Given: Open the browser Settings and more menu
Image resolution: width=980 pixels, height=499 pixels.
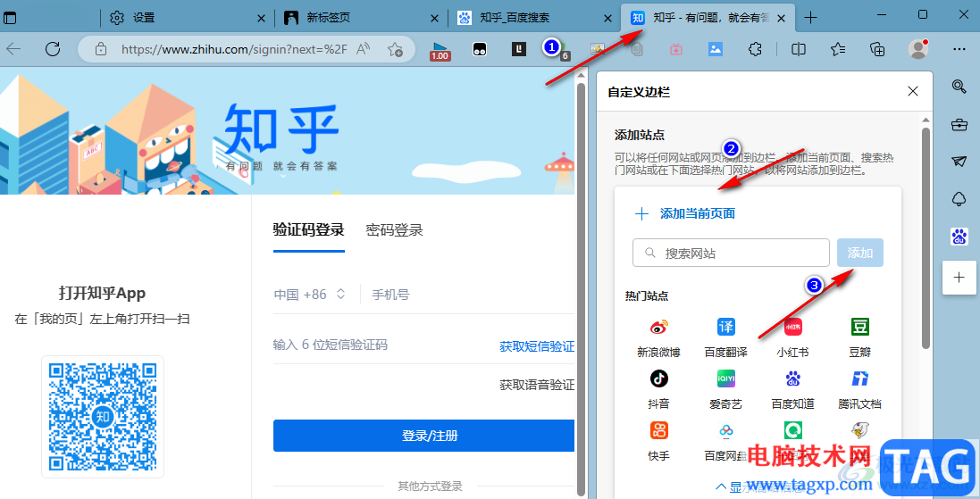Looking at the screenshot, I should click(x=959, y=49).
